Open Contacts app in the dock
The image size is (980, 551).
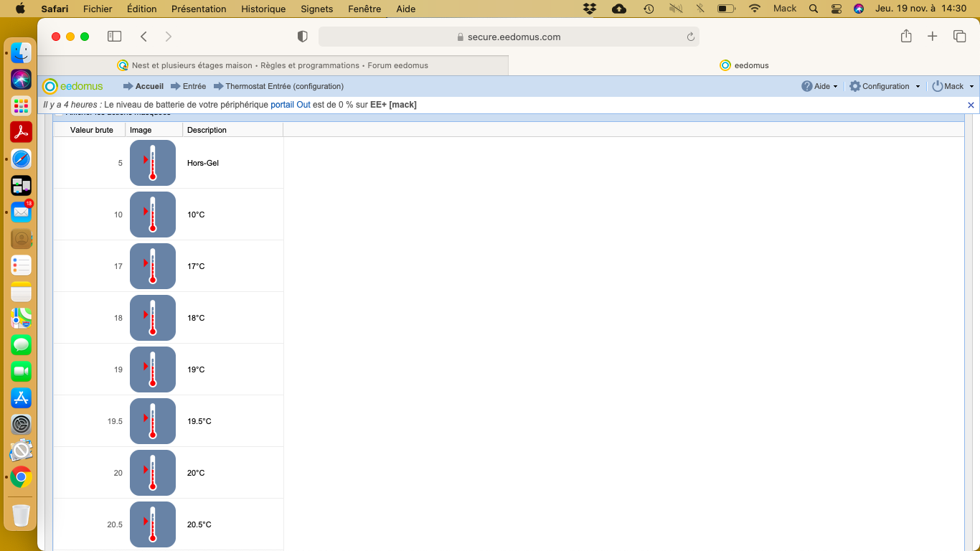(21, 238)
